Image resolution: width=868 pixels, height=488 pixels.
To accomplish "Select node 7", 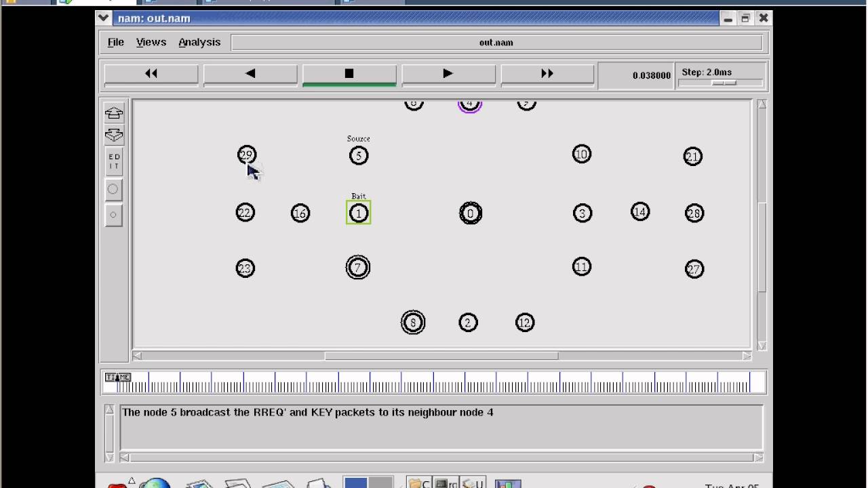I will coord(358,268).
